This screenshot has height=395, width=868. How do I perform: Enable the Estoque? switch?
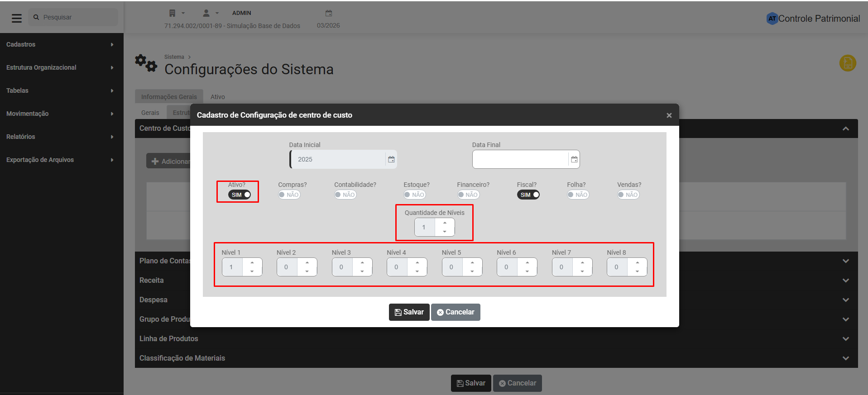[x=415, y=195]
